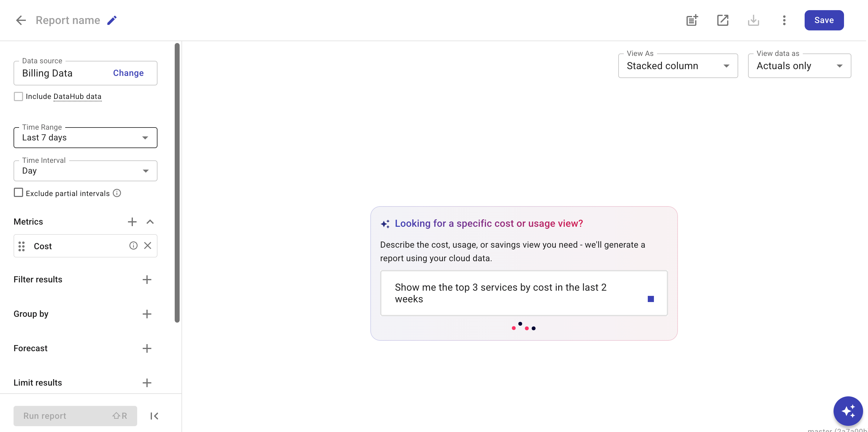Check Exclude partial intervals box
The image size is (868, 432).
tap(18, 193)
